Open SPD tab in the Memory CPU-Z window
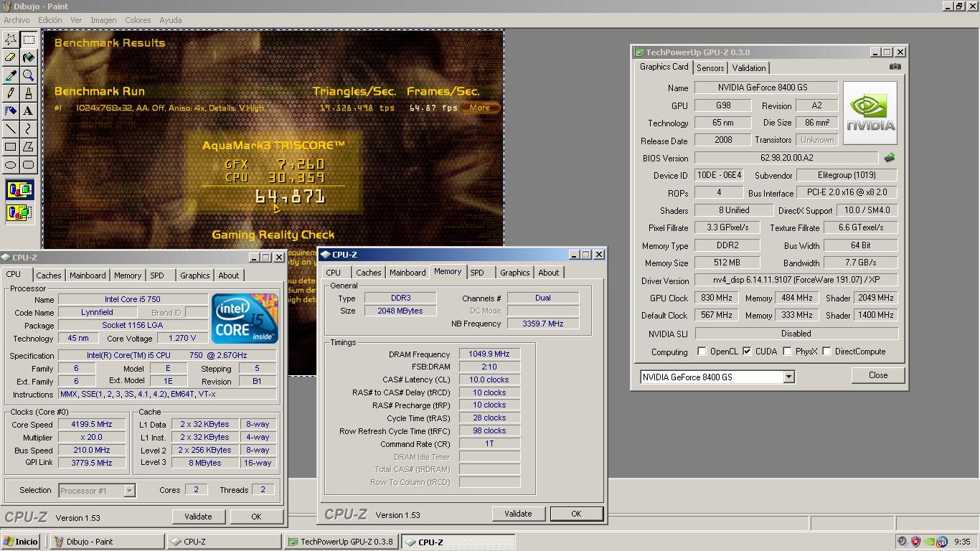The width and height of the screenshot is (980, 551). [477, 273]
